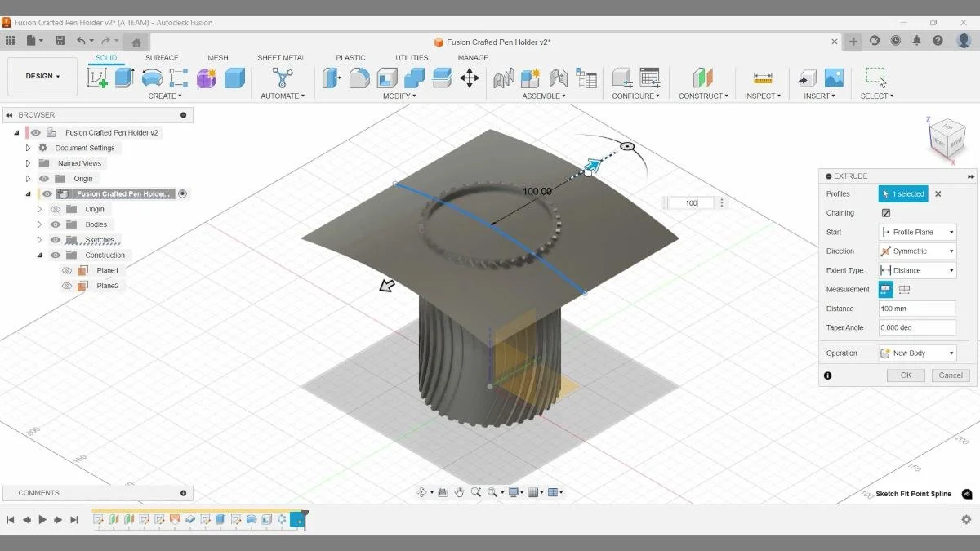Switch to the SURFACE ribbon tab
Screen dimensions: 980x551
(161, 57)
